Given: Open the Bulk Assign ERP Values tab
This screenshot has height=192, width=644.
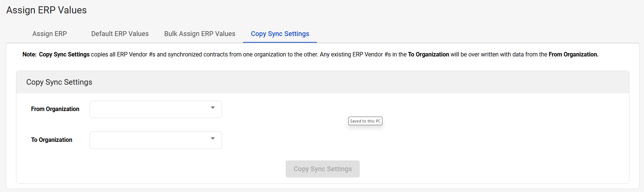Looking at the screenshot, I should [x=200, y=34].
